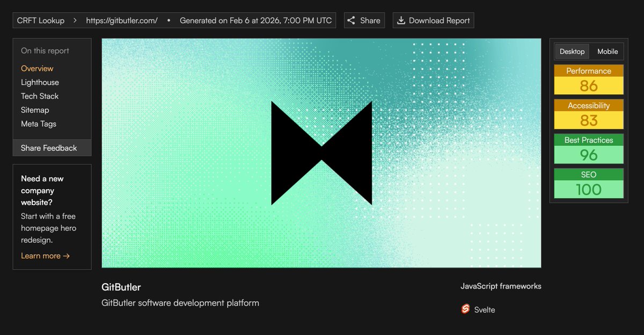
Task: Click the CRFT Lookup breadcrumb
Action: click(41, 20)
